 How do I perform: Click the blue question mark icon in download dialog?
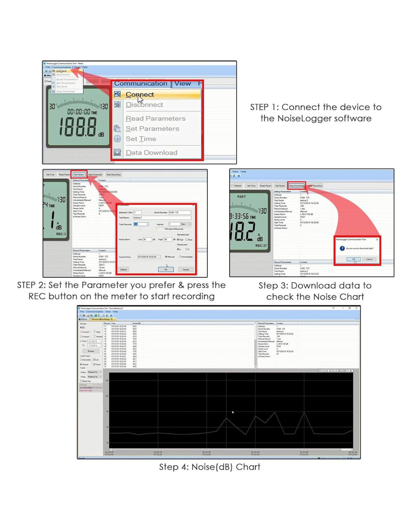(342, 248)
